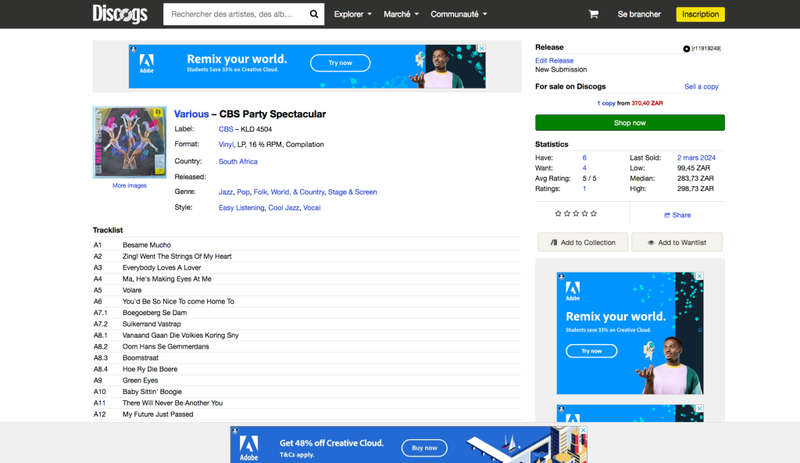The height and width of the screenshot is (463, 800).
Task: Click Add to Wantlist button
Action: point(677,242)
